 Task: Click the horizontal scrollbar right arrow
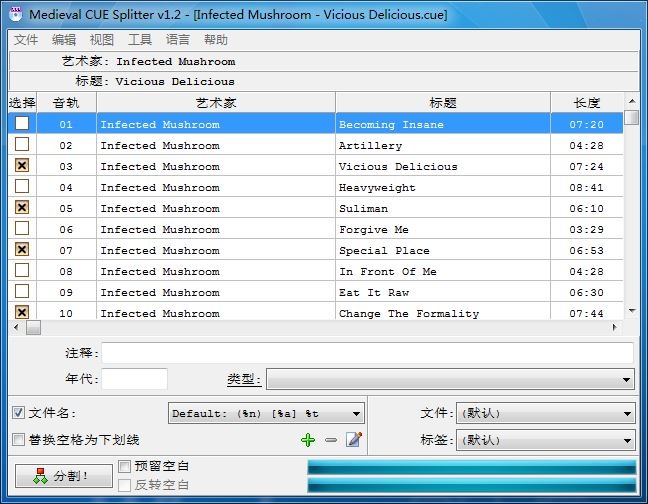[615, 328]
